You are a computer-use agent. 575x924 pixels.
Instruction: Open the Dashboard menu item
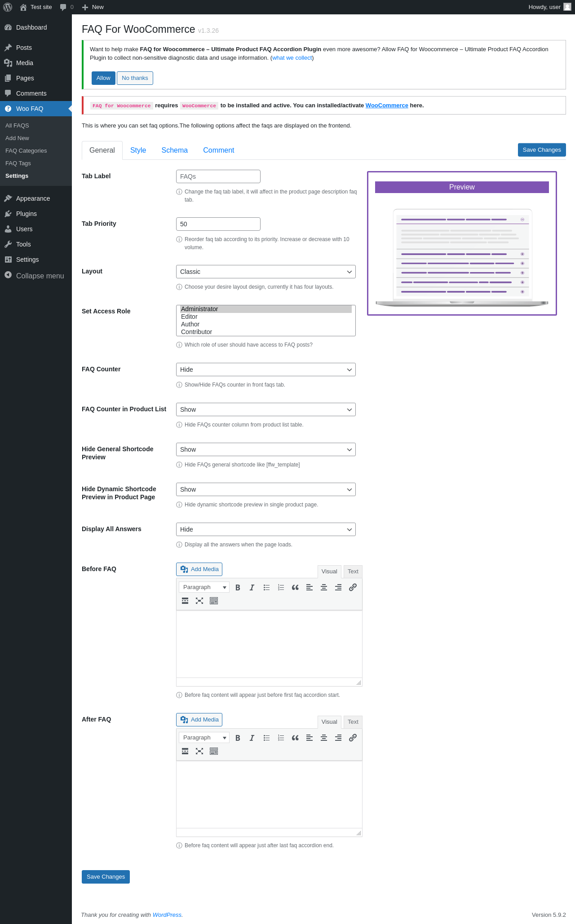[x=36, y=27]
